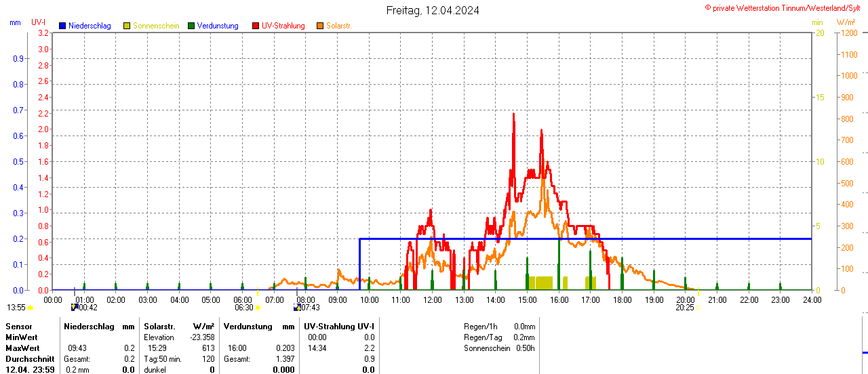Click the blue Niederschlag legend square
This screenshot has height=374, width=868.
[x=62, y=26]
